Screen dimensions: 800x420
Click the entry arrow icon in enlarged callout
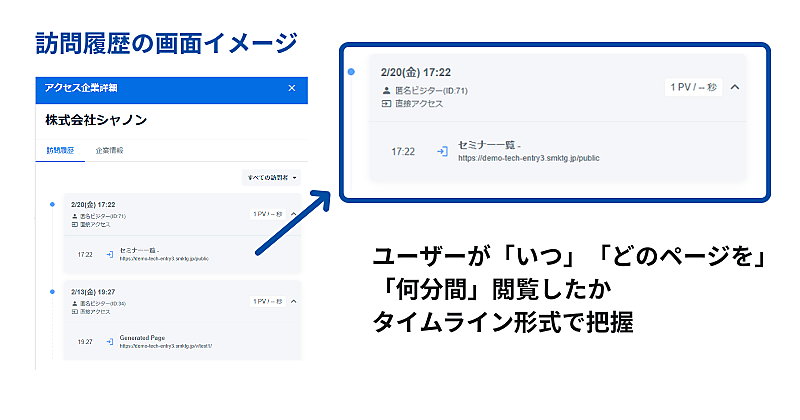click(x=442, y=152)
